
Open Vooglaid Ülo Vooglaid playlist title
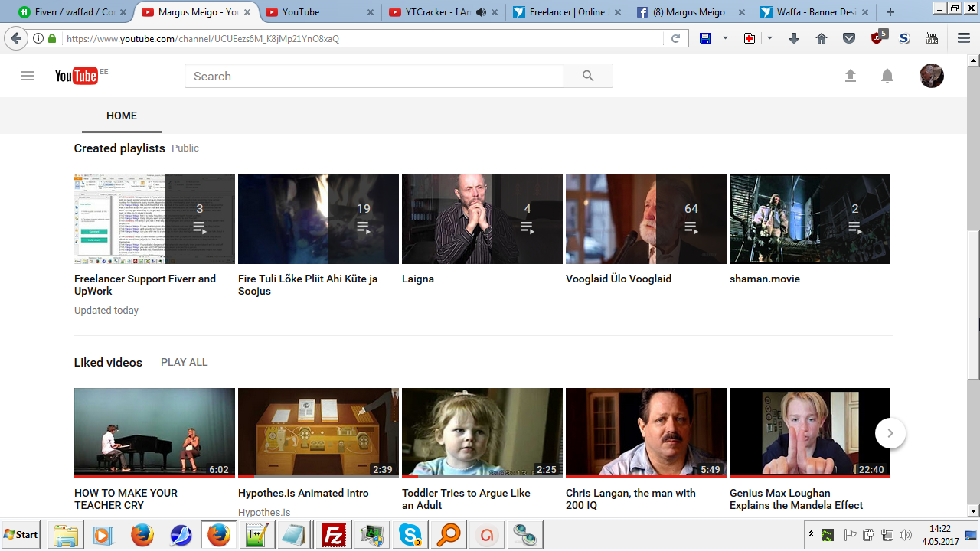click(x=619, y=279)
